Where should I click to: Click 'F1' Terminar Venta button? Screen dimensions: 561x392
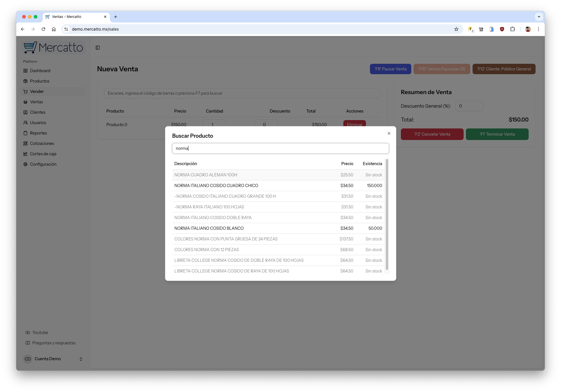[x=497, y=134]
